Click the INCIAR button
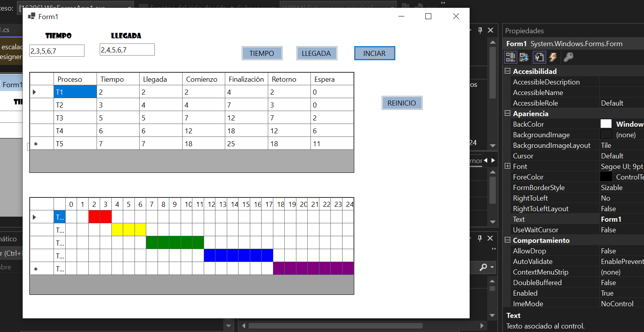 point(375,53)
